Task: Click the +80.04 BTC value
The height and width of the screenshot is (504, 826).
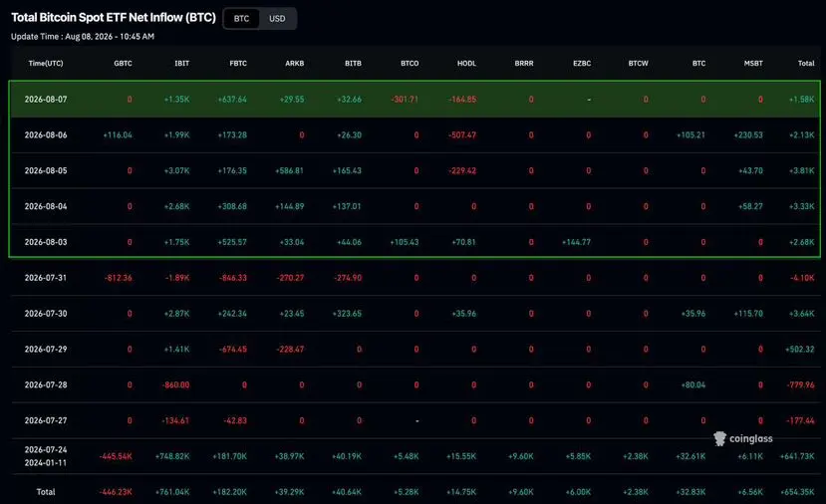Action: [693, 385]
